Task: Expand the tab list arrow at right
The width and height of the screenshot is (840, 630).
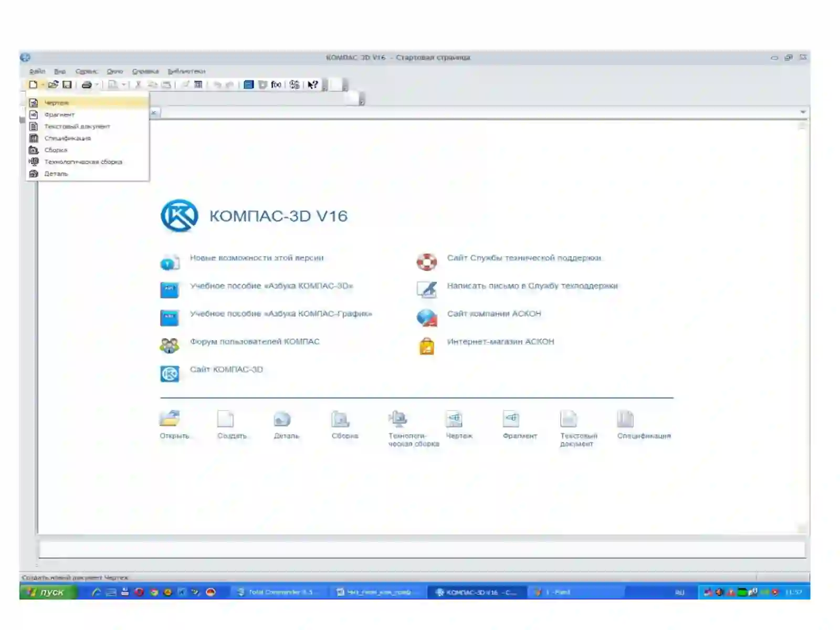Action: click(x=802, y=112)
